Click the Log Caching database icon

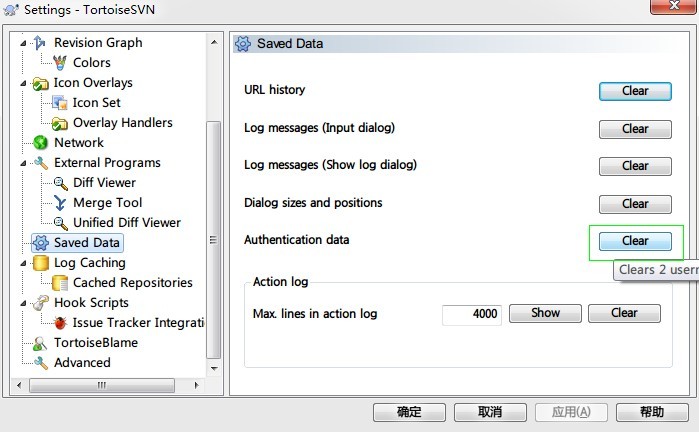coord(41,263)
